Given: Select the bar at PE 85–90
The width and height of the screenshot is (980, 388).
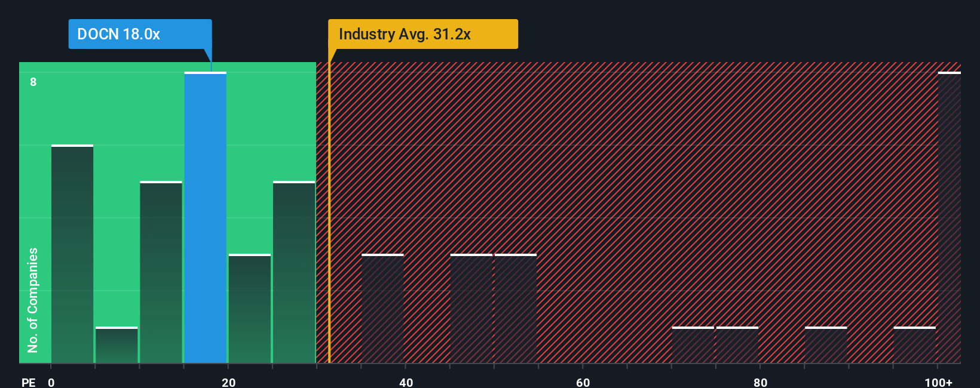Looking at the screenshot, I should (x=826, y=345).
